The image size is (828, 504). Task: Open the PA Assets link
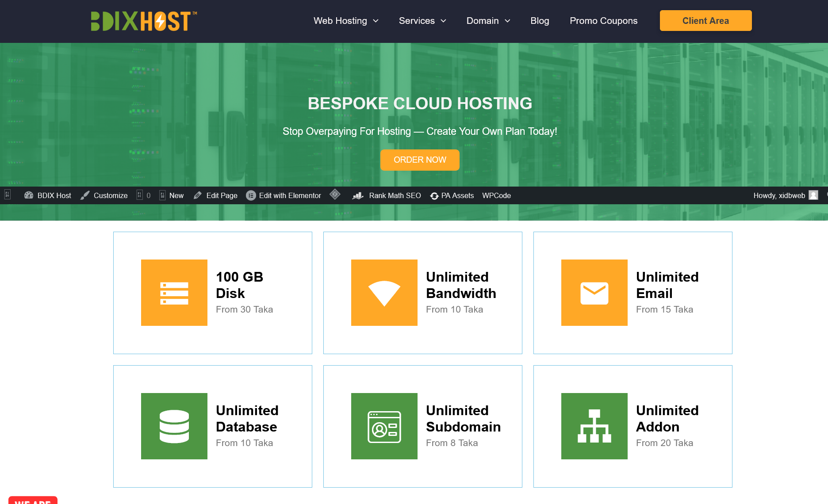coord(457,195)
